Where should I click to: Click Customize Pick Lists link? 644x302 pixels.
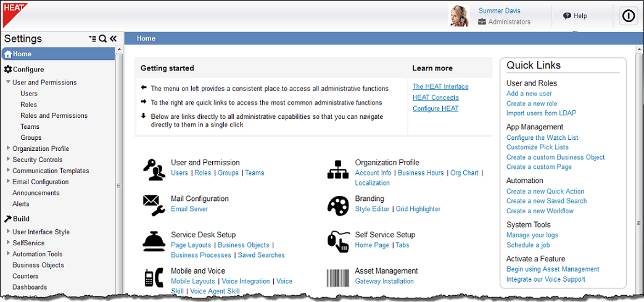click(x=538, y=147)
